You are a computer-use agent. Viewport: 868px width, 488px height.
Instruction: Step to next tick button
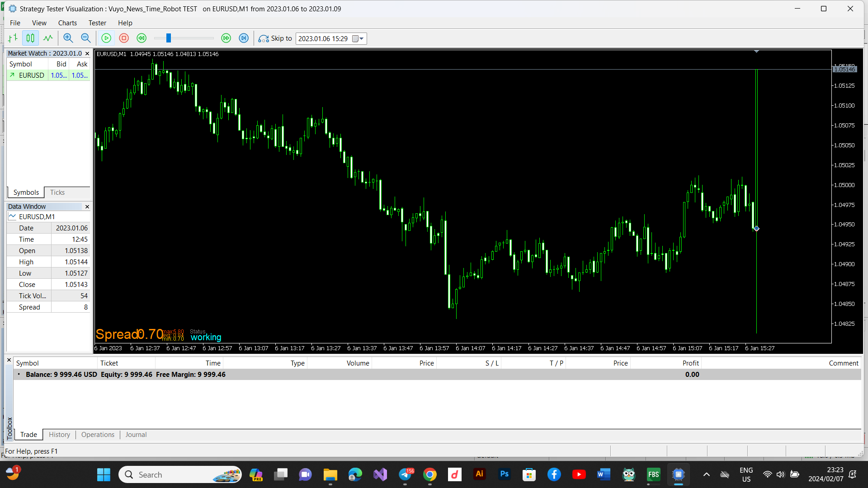pos(244,38)
